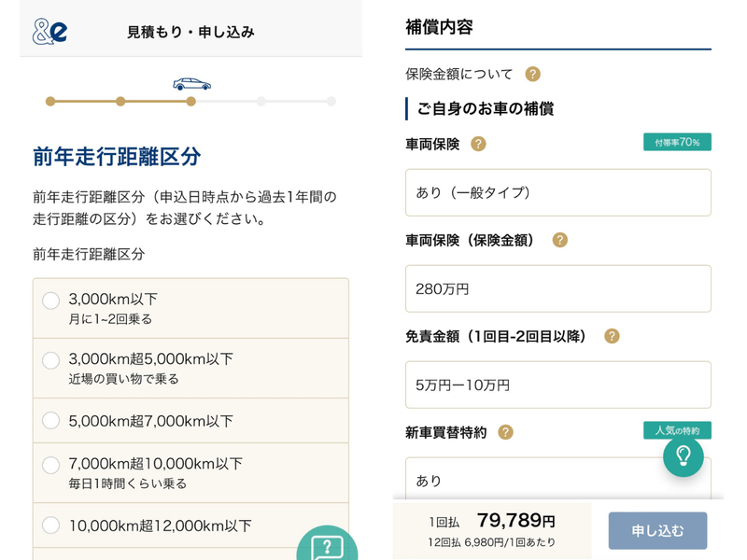Click the 見積もり・申し込み header title
747x560 pixels.
pyautogui.click(x=190, y=32)
